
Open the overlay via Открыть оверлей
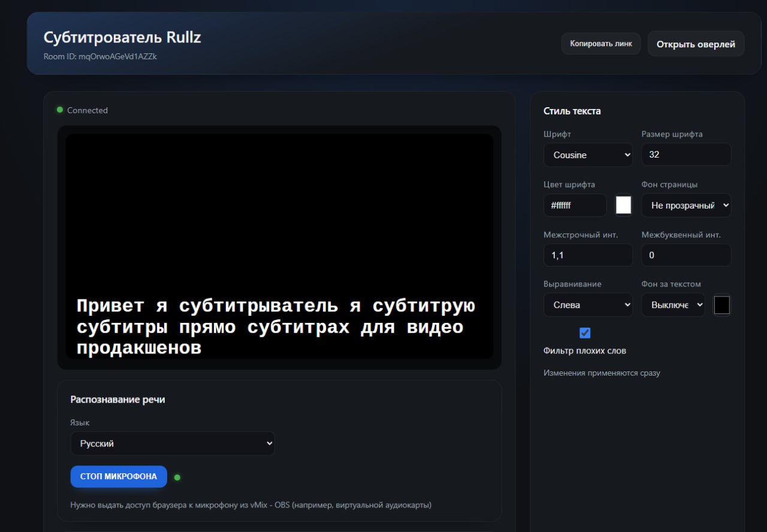(696, 43)
